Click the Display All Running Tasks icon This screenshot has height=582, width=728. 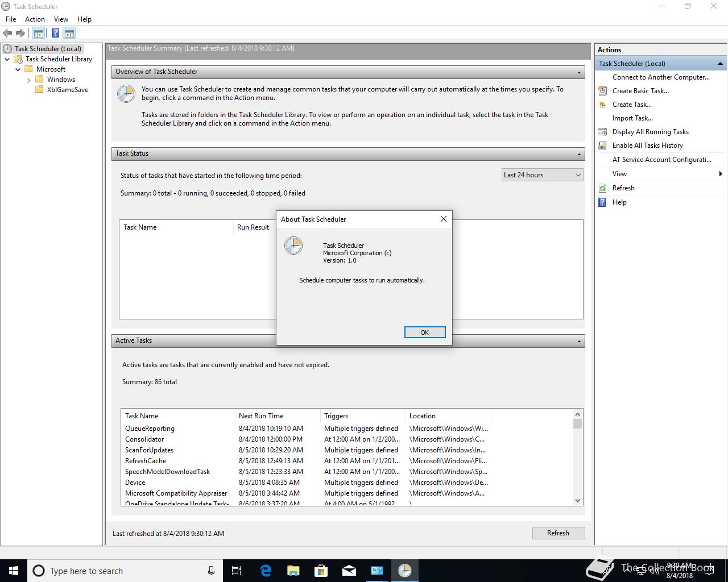[602, 132]
